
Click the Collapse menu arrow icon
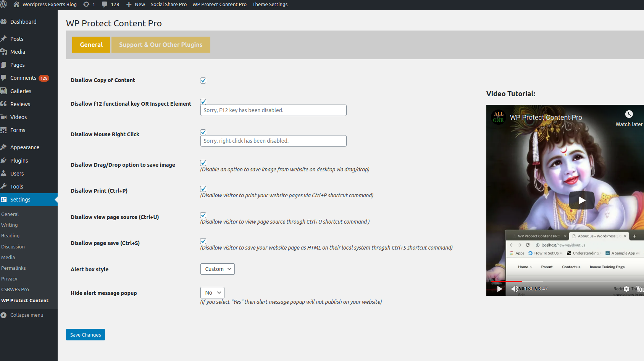click(x=4, y=315)
